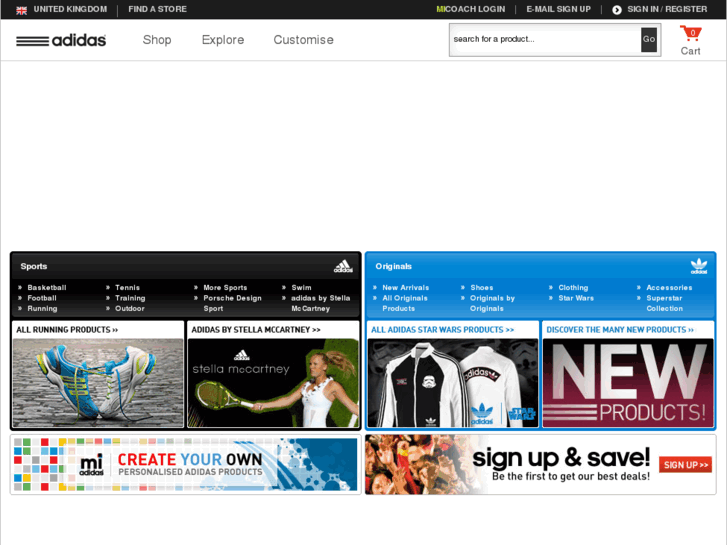Click the Originals trefoil logo icon
This screenshot has width=727, height=545.
[x=699, y=266]
